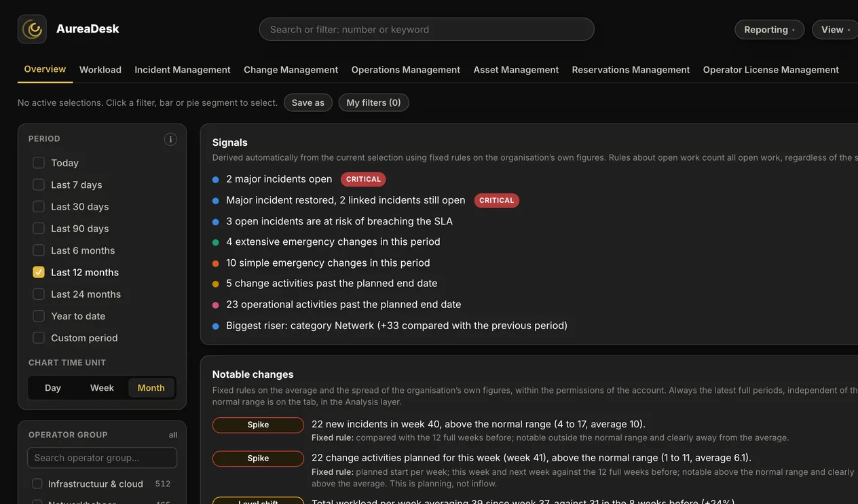
Task: Click '22 change activities planned' text
Action: (531, 458)
